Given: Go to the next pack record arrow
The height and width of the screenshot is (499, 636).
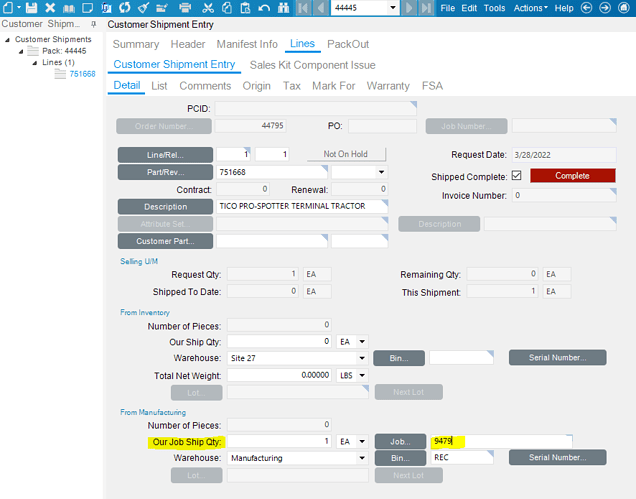Looking at the screenshot, I should 410,8.
